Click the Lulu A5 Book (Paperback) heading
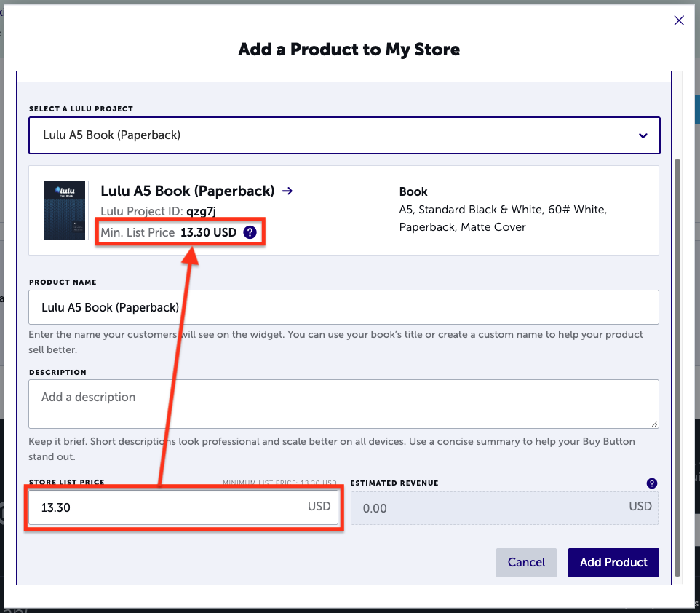The height and width of the screenshot is (613, 700). [x=188, y=191]
